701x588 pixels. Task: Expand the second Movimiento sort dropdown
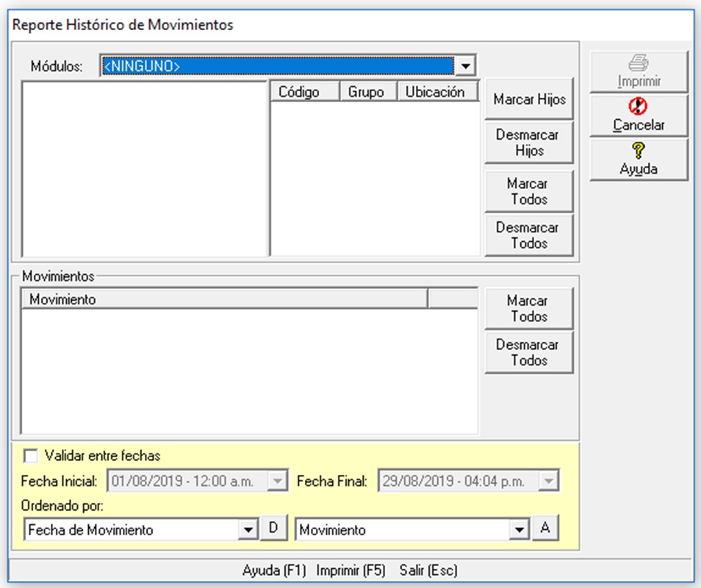(519, 530)
